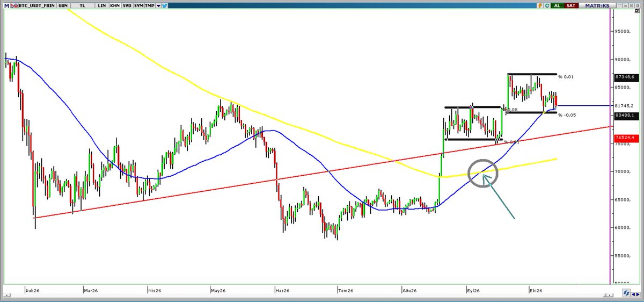Viewport: 644px width, 302px height.
Task: Click the MATRIKS brand label
Action: click(x=597, y=5)
